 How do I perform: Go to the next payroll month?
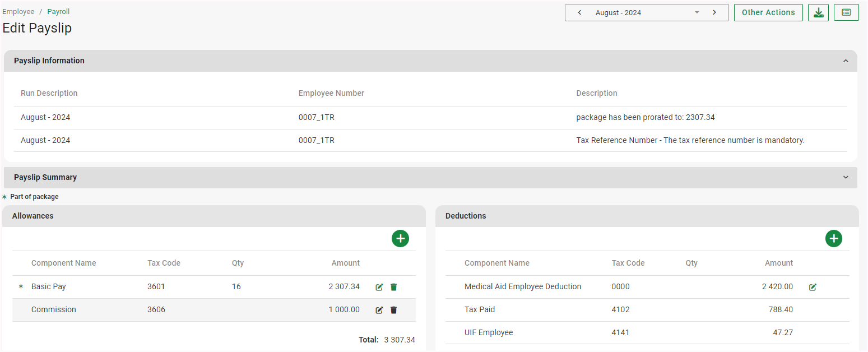pyautogui.click(x=714, y=12)
